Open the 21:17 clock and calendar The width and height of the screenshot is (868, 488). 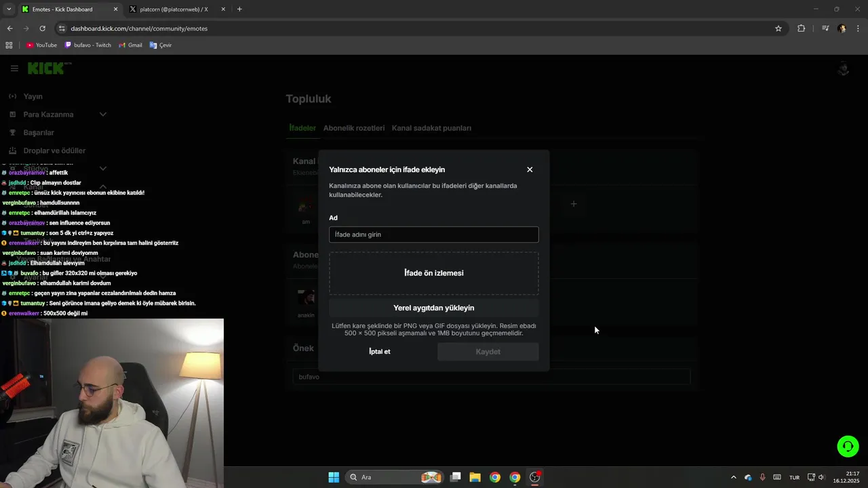click(x=848, y=477)
